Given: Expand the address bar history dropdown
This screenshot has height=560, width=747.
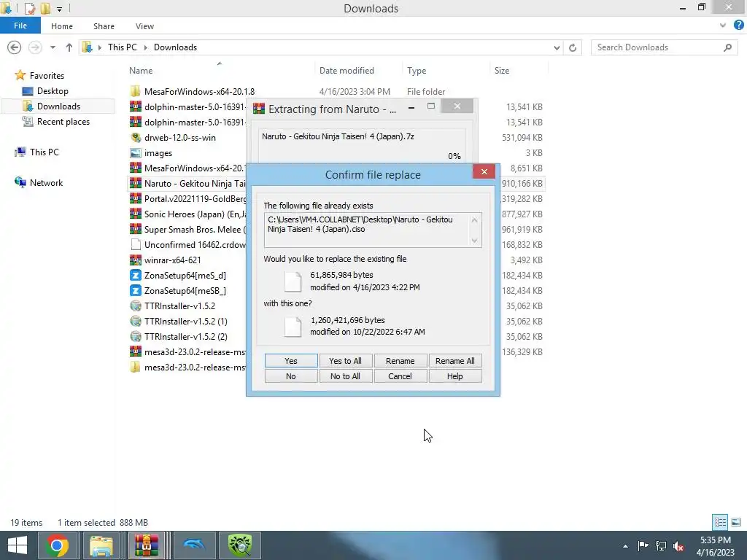Looking at the screenshot, I should pos(557,47).
